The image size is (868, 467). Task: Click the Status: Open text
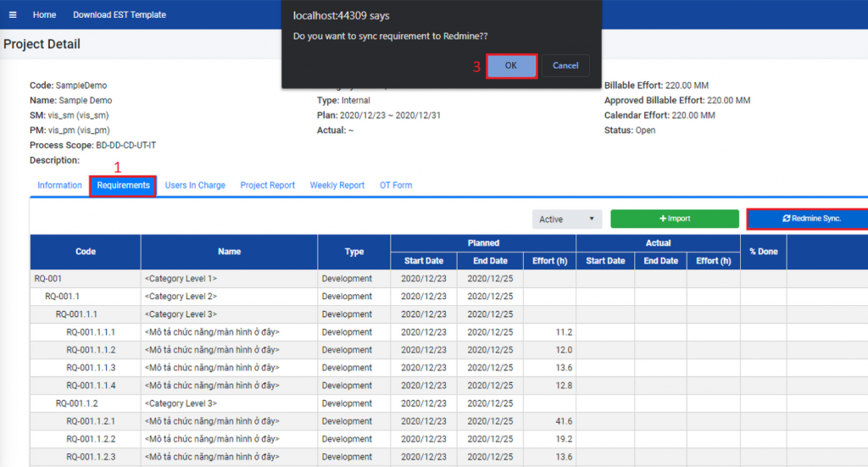click(x=630, y=131)
